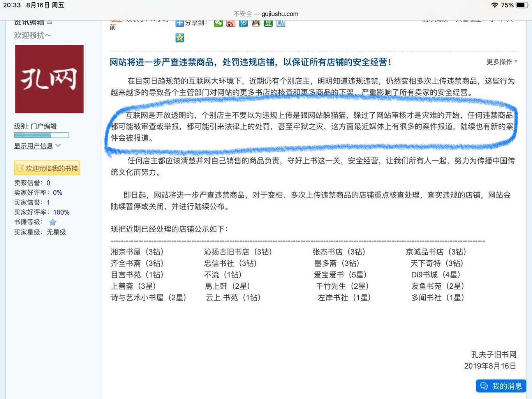Click the shop name 张杰书店（3钻）
The height and width of the screenshot is (399, 532).
coord(339,252)
